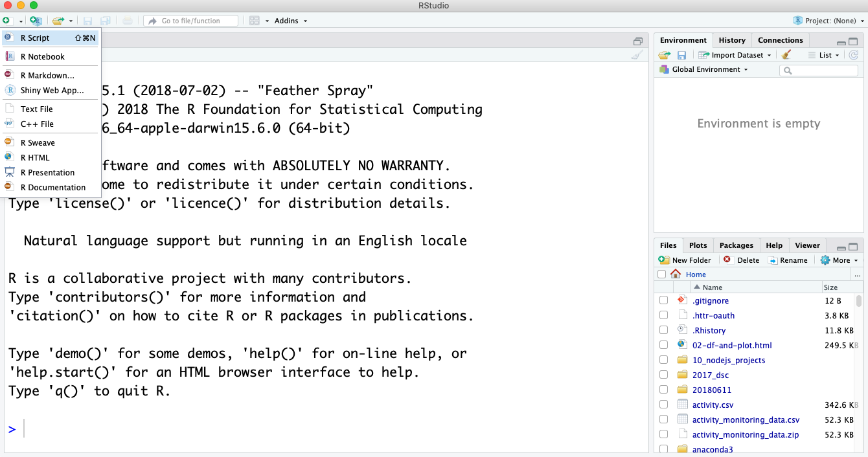
Task: Click the Delete button in Files
Action: 741,260
